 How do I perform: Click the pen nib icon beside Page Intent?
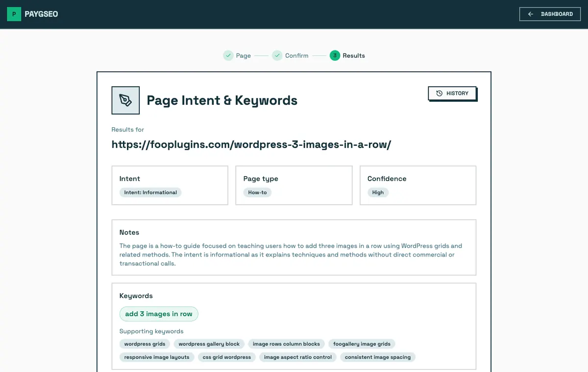125,100
